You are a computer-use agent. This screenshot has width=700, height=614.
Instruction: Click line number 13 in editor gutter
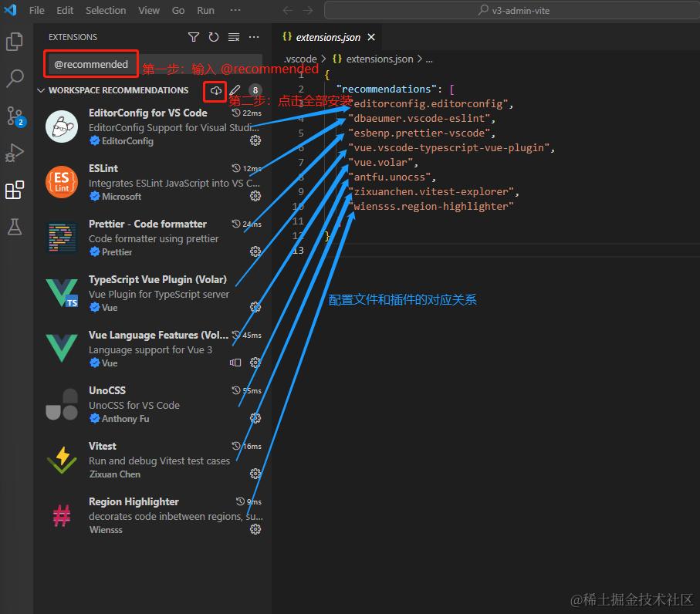299,251
